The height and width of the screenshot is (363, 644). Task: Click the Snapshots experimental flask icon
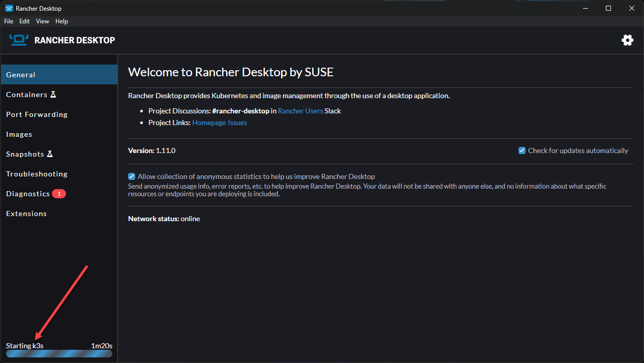point(50,154)
